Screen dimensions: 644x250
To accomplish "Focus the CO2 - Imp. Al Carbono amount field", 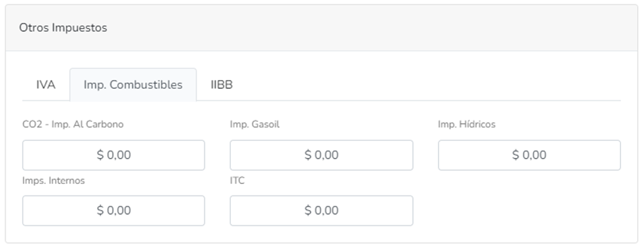I will pos(114,155).
